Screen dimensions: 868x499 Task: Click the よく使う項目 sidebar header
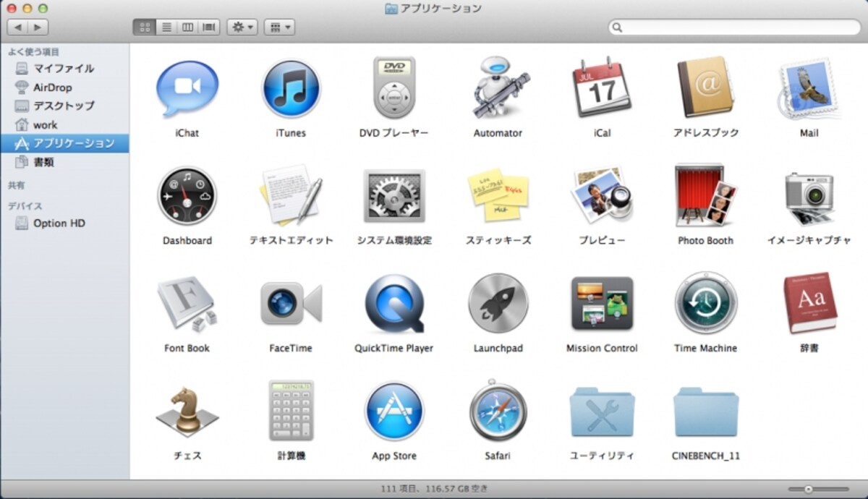(x=33, y=52)
